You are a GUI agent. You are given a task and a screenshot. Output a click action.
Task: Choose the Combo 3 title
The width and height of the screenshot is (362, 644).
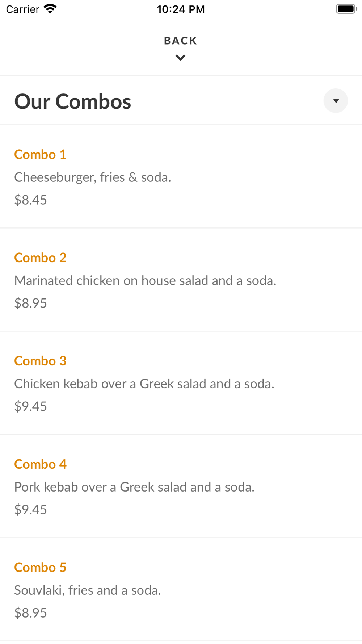[x=40, y=361]
